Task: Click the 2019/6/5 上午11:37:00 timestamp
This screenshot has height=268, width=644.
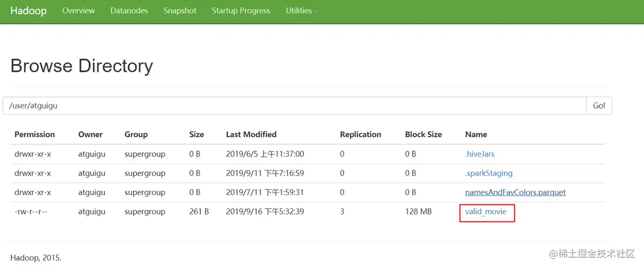Action: pos(265,154)
